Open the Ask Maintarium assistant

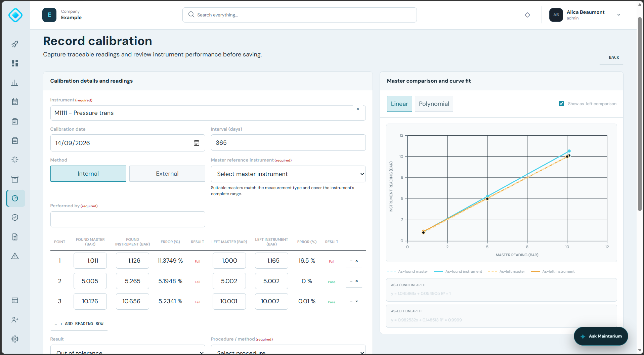click(601, 336)
